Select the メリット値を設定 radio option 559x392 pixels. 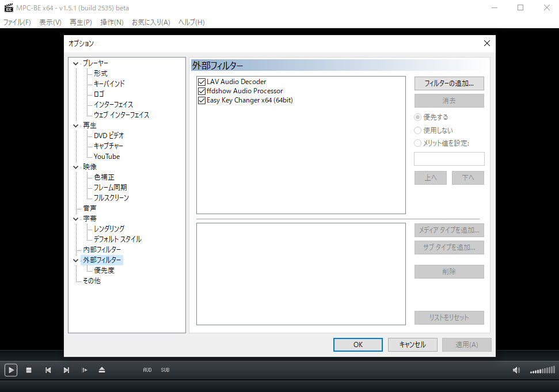tap(417, 143)
